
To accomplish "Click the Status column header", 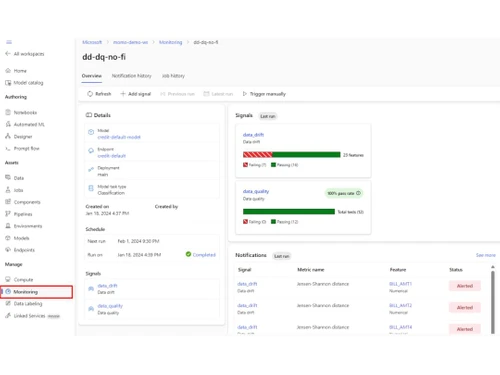I will [456, 270].
